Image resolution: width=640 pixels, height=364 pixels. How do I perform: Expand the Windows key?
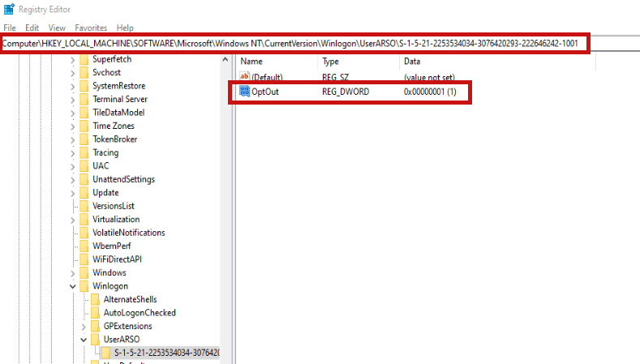pyautogui.click(x=73, y=273)
